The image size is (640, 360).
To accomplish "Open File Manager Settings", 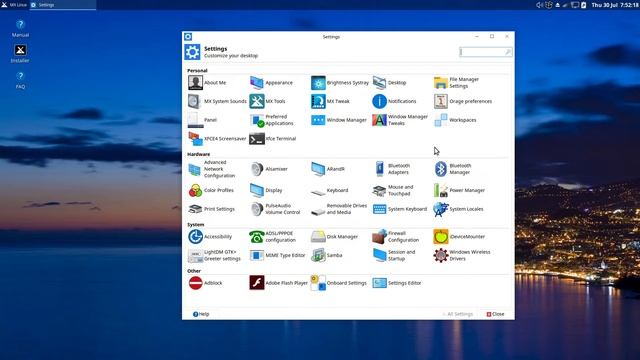I will tap(456, 83).
